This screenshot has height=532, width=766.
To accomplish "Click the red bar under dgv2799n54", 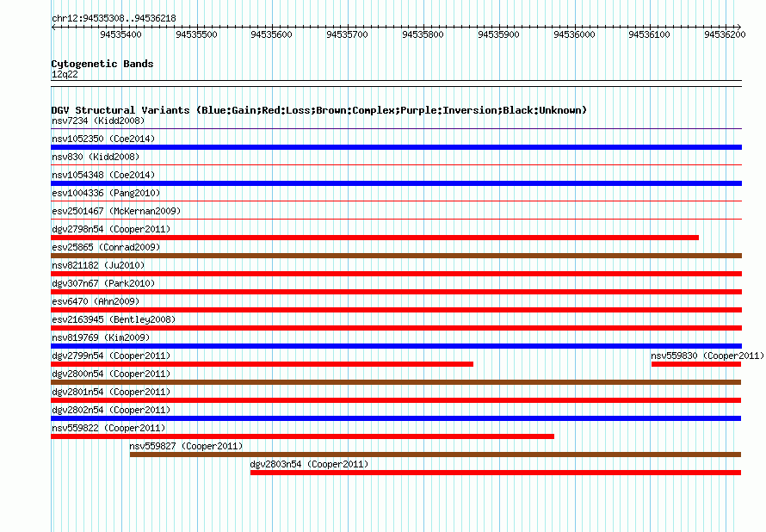I will tap(262, 364).
